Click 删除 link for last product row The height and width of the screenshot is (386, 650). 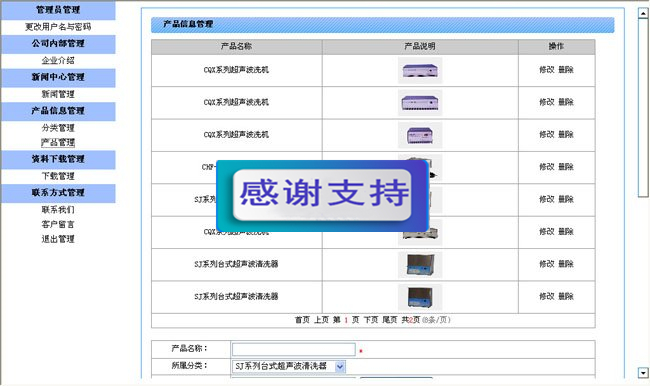[566, 296]
